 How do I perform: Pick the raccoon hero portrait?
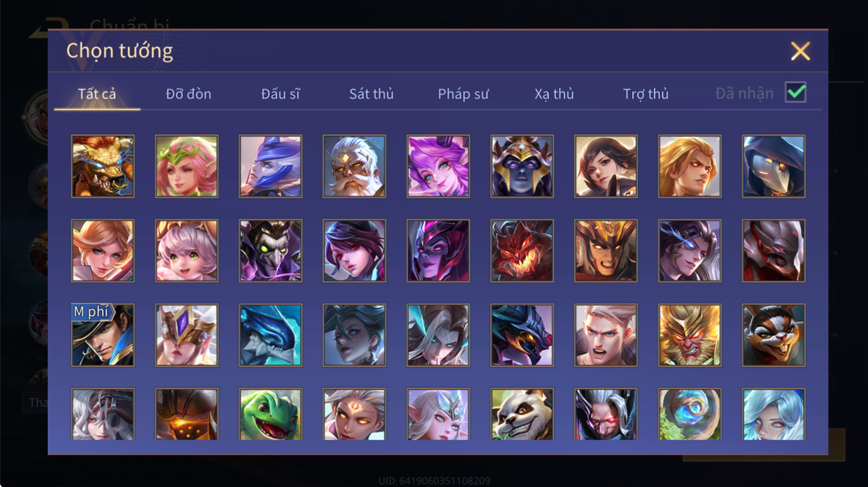(x=773, y=335)
